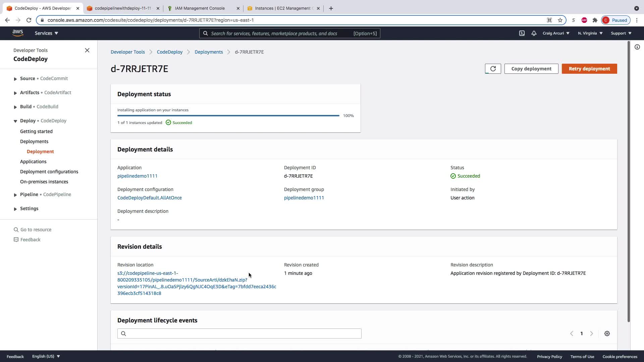Go to next page of lifecycle events

coord(591,334)
